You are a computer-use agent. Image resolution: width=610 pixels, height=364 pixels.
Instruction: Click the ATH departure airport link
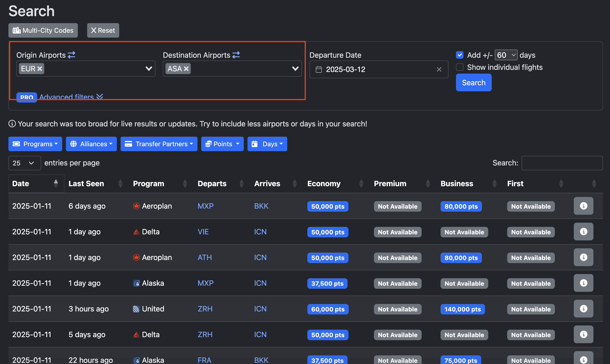point(205,257)
